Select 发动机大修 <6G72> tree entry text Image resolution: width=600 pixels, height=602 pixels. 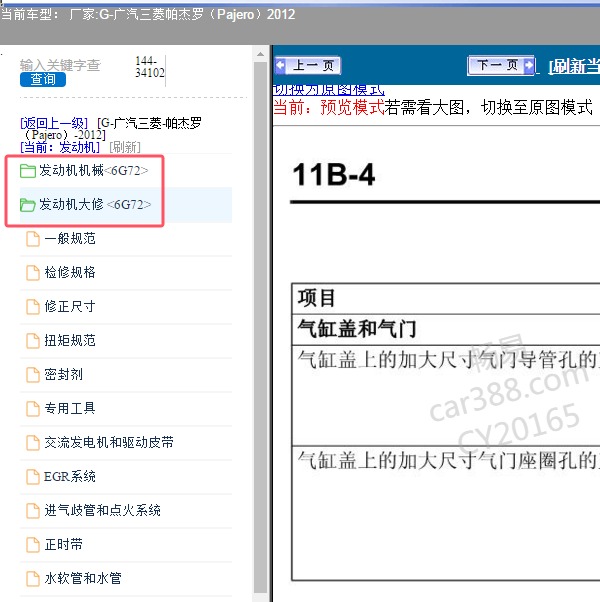pos(95,204)
